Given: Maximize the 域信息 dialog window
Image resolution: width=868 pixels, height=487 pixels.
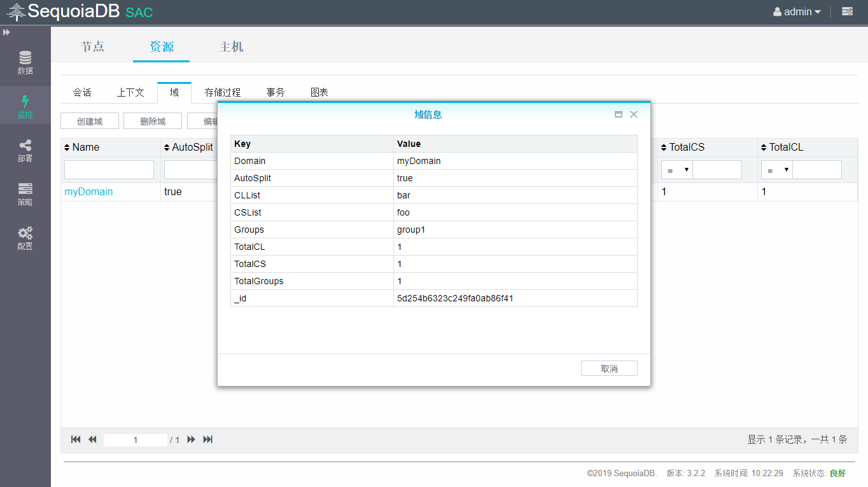Looking at the screenshot, I should point(618,114).
